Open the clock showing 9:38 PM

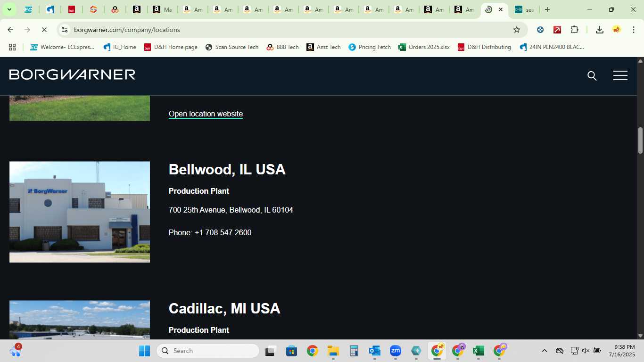click(622, 351)
